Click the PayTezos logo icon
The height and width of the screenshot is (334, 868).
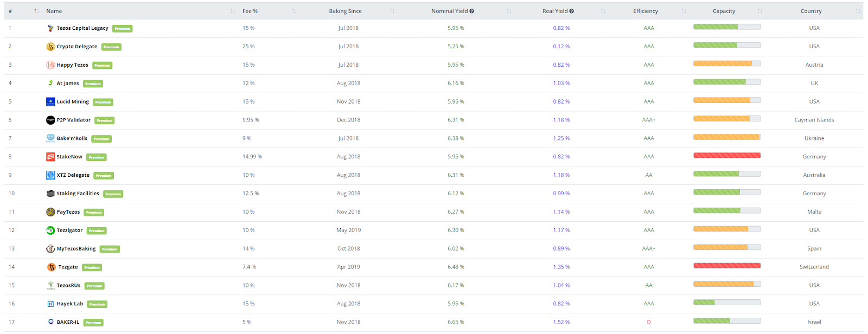tap(50, 212)
